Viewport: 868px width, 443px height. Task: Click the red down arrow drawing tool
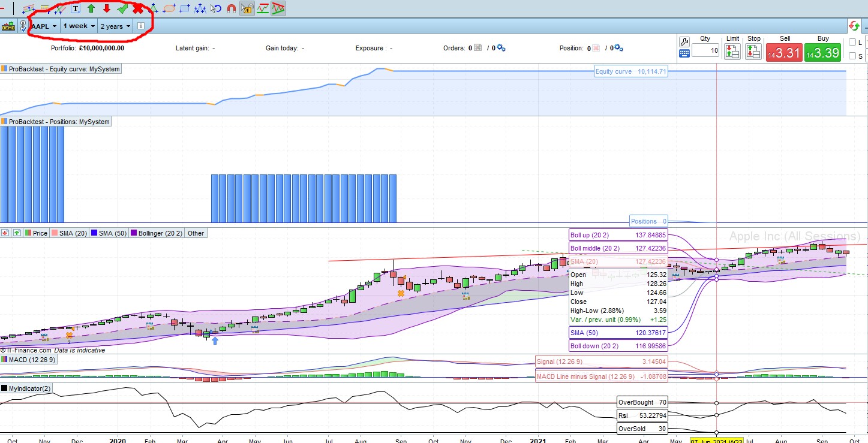(x=107, y=8)
